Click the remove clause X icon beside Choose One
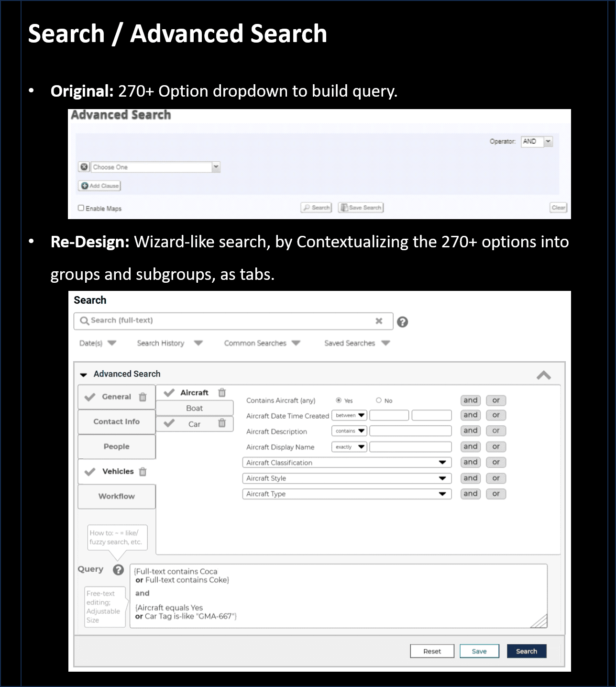616x687 pixels. click(84, 167)
